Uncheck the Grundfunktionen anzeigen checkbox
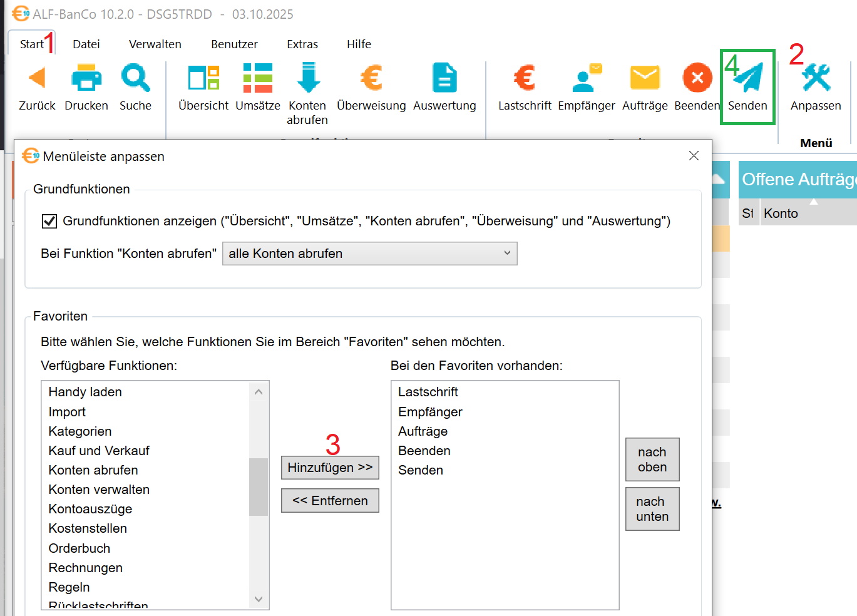 click(49, 221)
